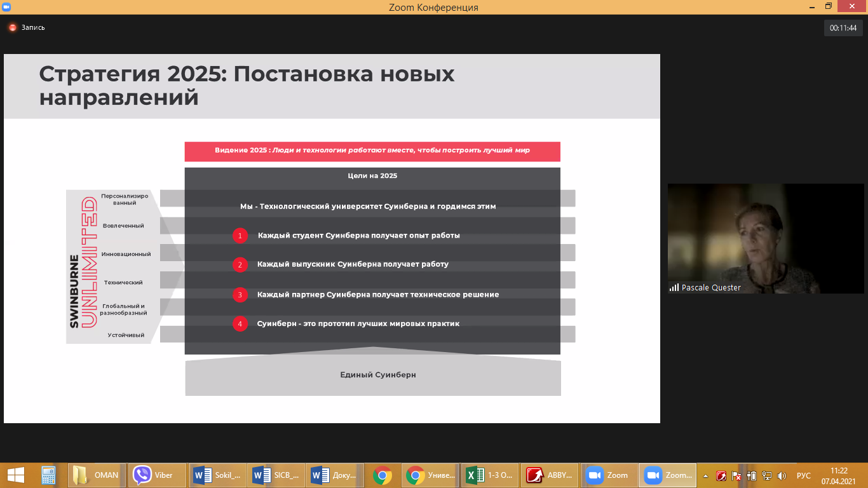The image size is (868, 488).
Task: Click "Мы - Технологический университет Суинберна и гордимся этим"
Action: click(x=368, y=206)
